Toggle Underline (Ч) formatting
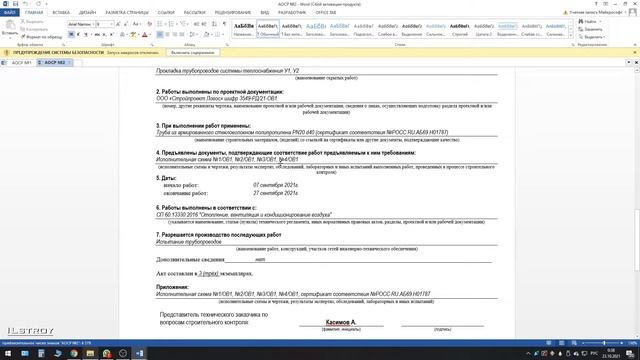The image size is (640, 360). click(x=86, y=35)
